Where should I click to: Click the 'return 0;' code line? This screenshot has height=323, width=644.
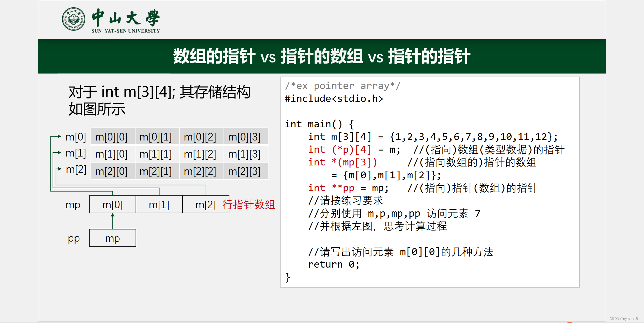[334, 264]
